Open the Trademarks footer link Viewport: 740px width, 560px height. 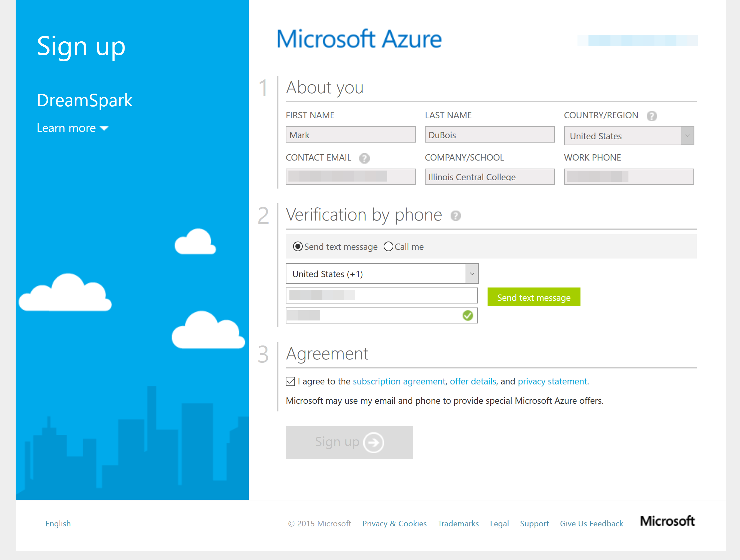[x=458, y=523]
